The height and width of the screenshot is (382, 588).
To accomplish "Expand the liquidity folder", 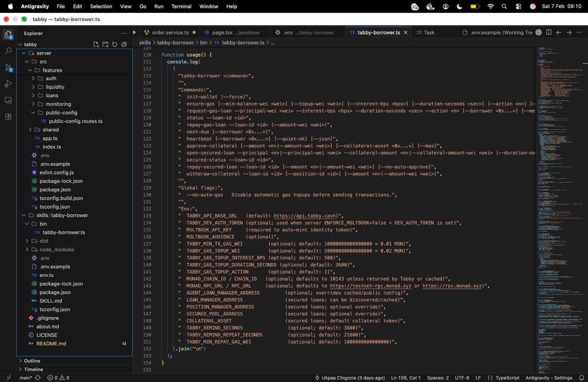I will (55, 87).
